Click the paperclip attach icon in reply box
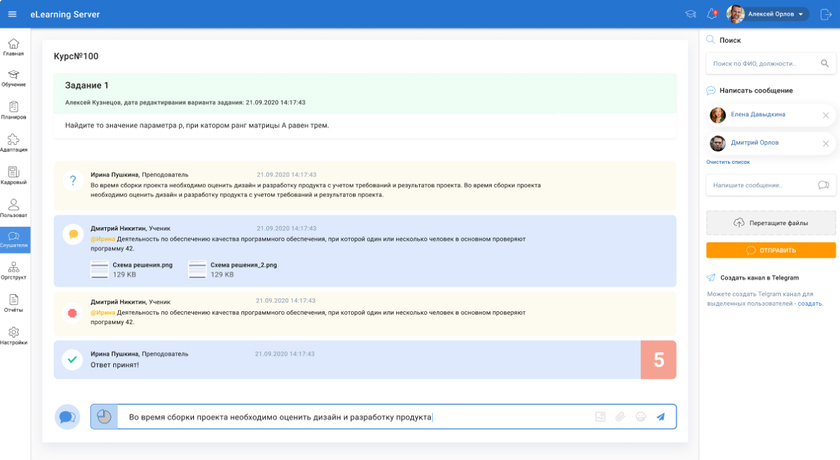840x460 pixels. click(x=620, y=417)
